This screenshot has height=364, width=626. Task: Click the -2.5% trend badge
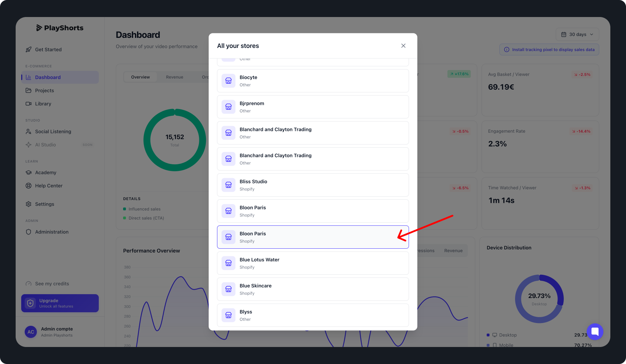(x=582, y=75)
